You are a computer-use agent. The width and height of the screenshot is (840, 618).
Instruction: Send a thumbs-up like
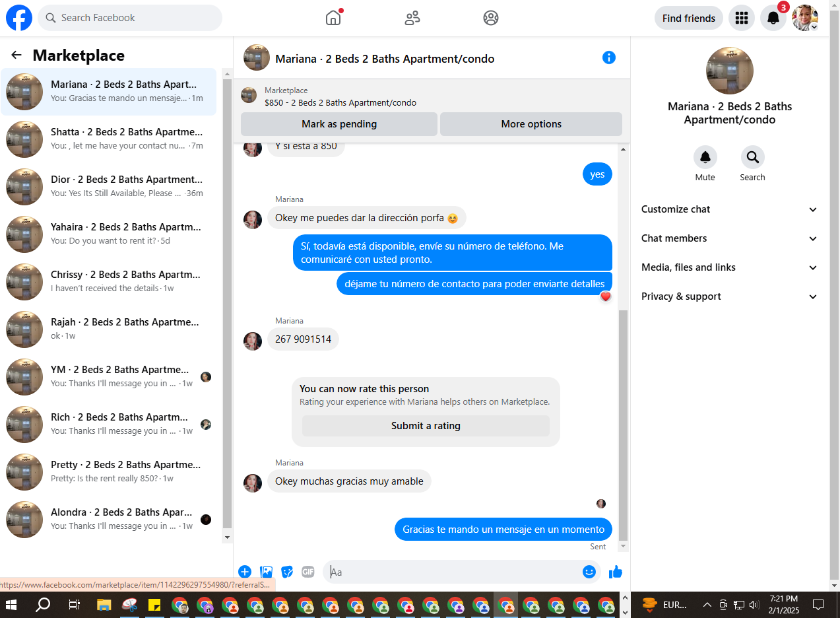[616, 572]
